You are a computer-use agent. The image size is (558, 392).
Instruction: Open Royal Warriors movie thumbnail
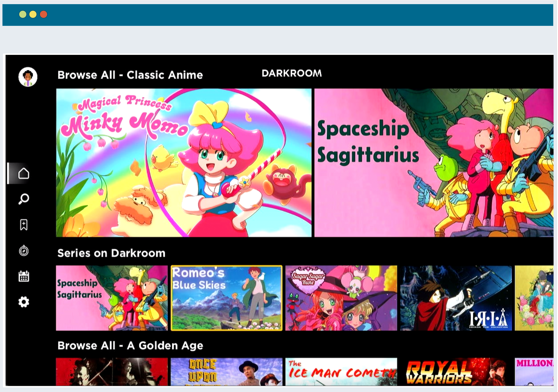tap(456, 372)
